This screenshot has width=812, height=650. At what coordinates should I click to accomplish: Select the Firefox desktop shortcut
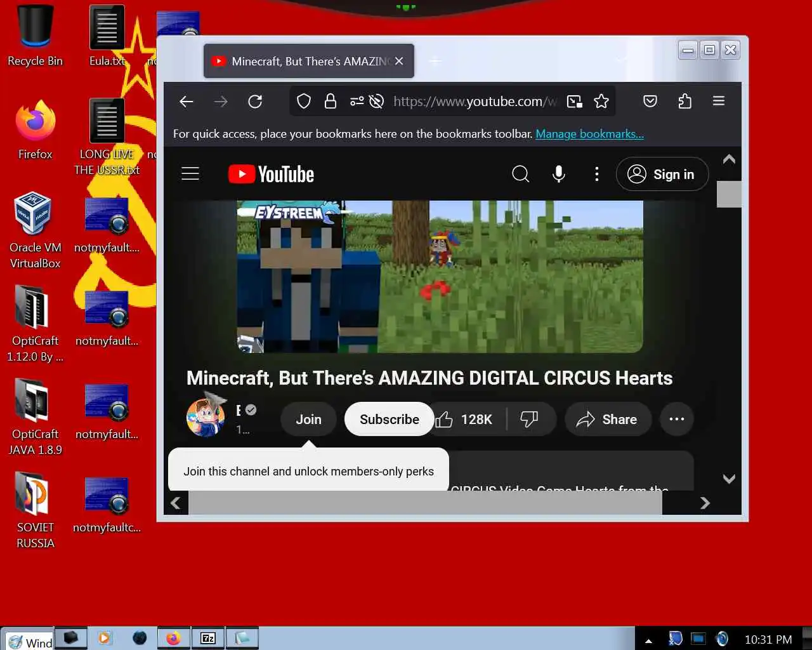35,130
